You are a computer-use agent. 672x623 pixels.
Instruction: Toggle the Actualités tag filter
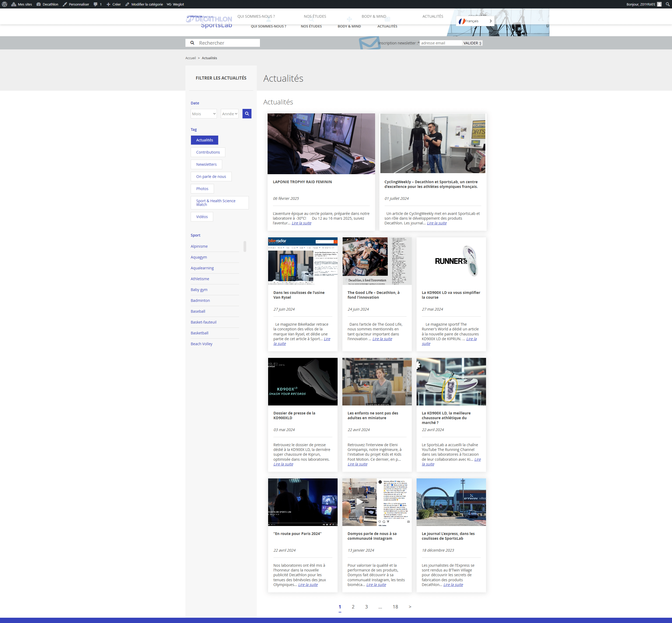(x=204, y=140)
